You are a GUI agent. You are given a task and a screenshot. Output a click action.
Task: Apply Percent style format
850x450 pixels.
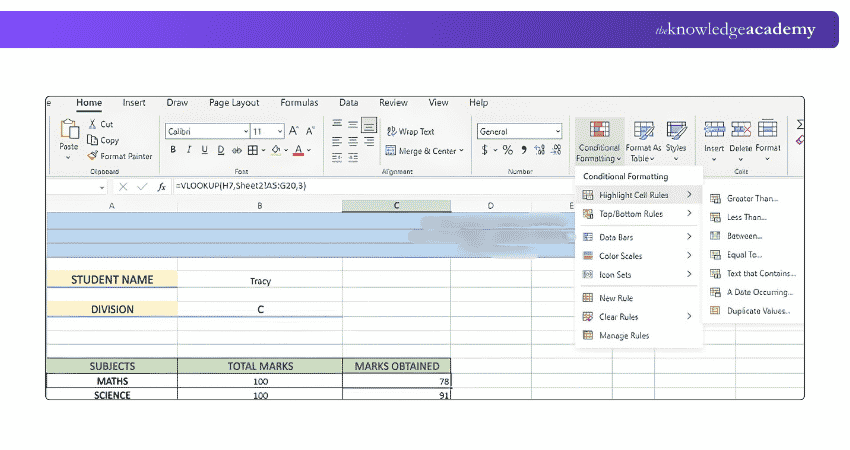507,150
